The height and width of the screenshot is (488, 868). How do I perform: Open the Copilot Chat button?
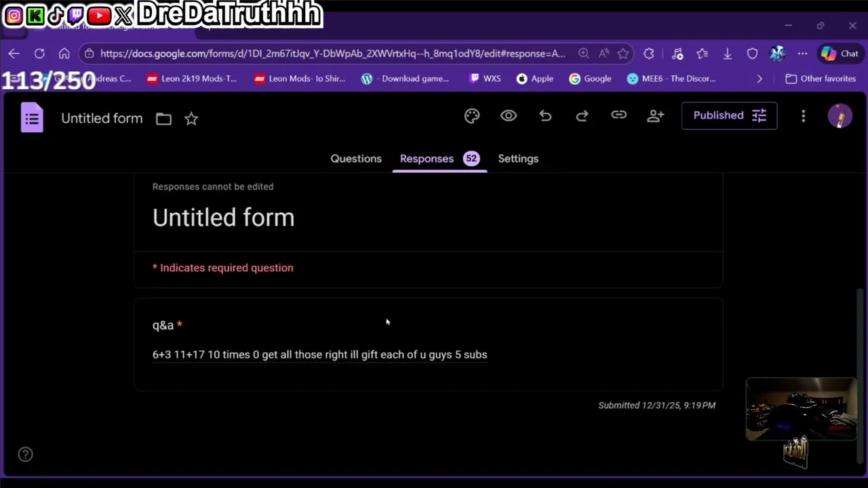click(x=839, y=54)
